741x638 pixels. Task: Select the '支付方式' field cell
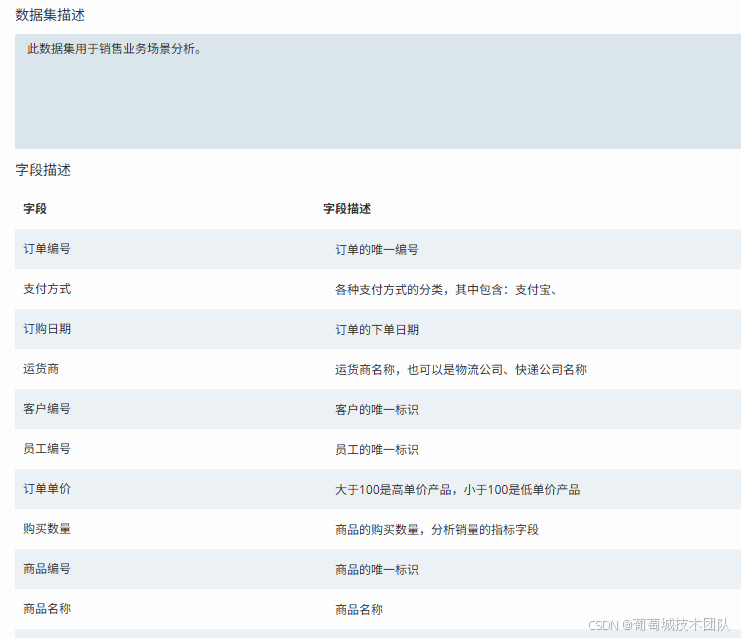click(x=47, y=289)
